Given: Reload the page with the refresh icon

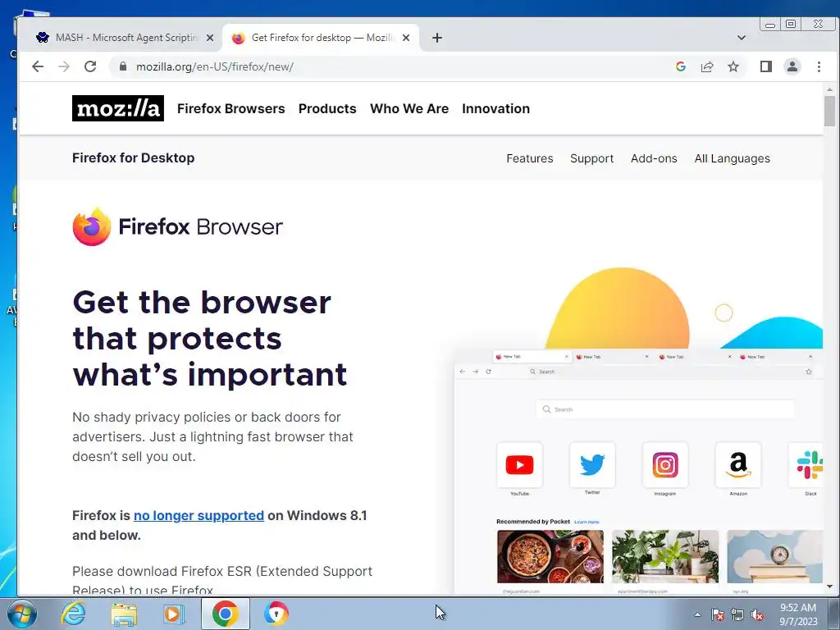Looking at the screenshot, I should pos(90,66).
